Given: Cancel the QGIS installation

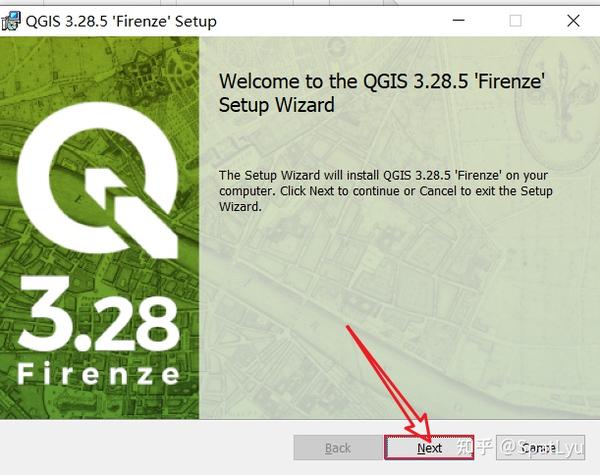Looking at the screenshot, I should pyautogui.click(x=540, y=447).
